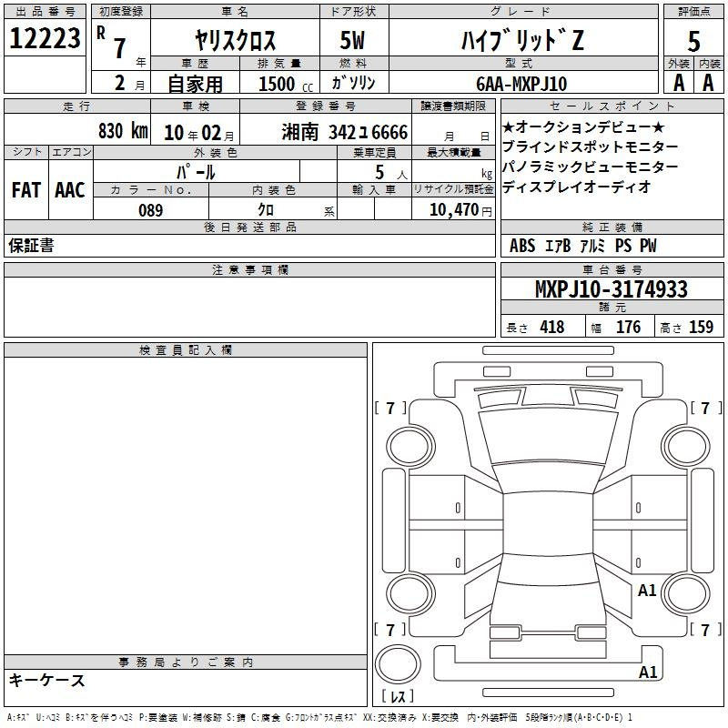Click A1 mark beside rear fender
This screenshot has width=728, height=728.
pyautogui.click(x=647, y=590)
